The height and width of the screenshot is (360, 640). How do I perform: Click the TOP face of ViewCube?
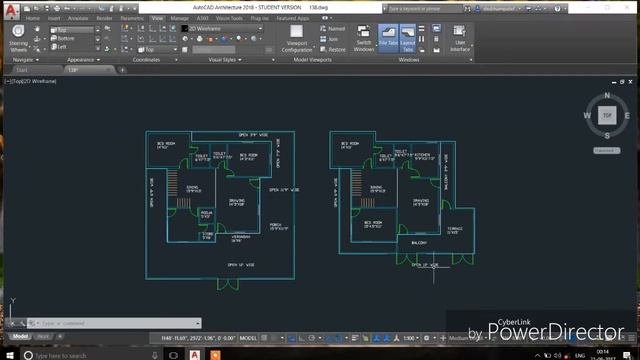click(607, 115)
